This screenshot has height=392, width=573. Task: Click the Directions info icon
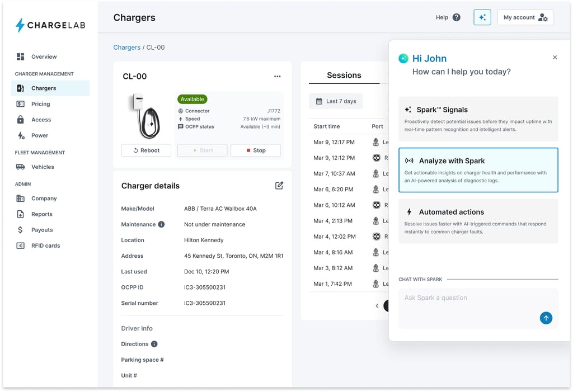pos(154,344)
